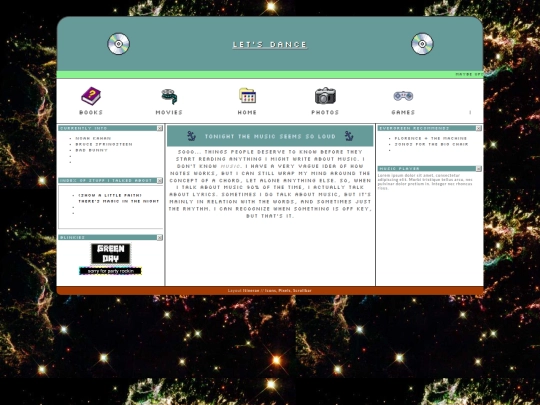Click the Green Day blinkie
The image size is (540, 405).
point(111,253)
